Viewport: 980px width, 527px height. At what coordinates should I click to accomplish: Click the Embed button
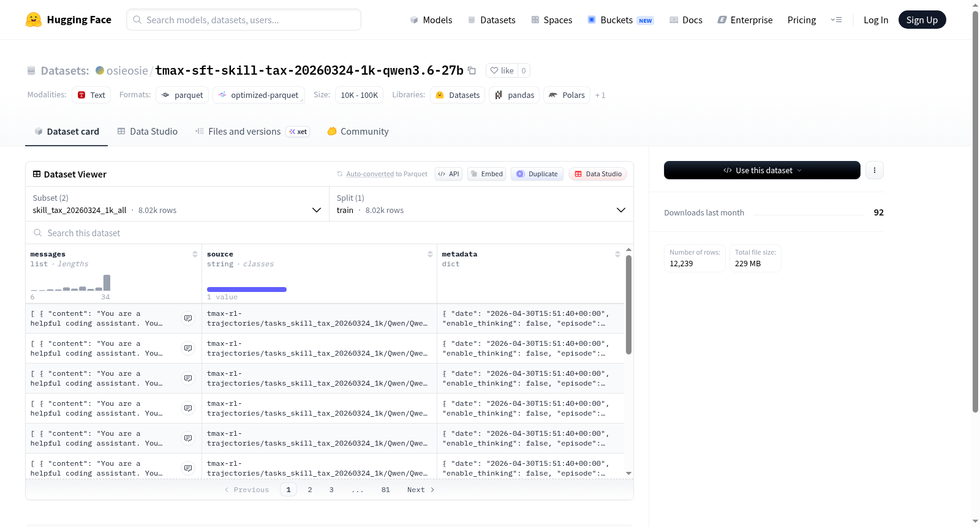(x=487, y=174)
